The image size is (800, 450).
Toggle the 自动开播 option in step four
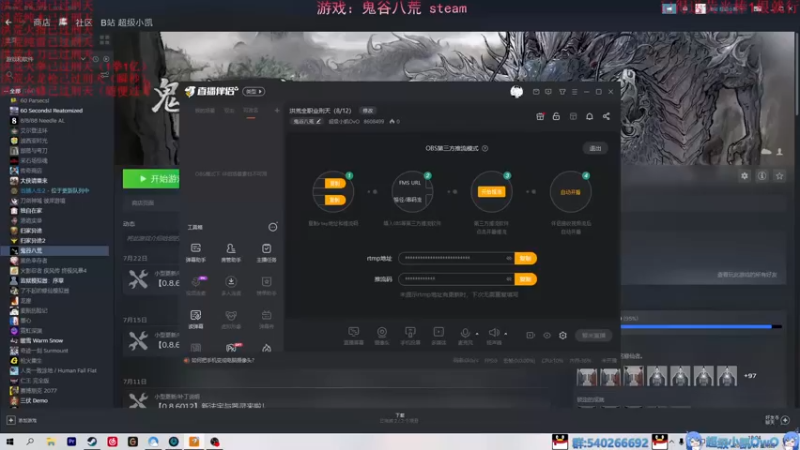570,192
